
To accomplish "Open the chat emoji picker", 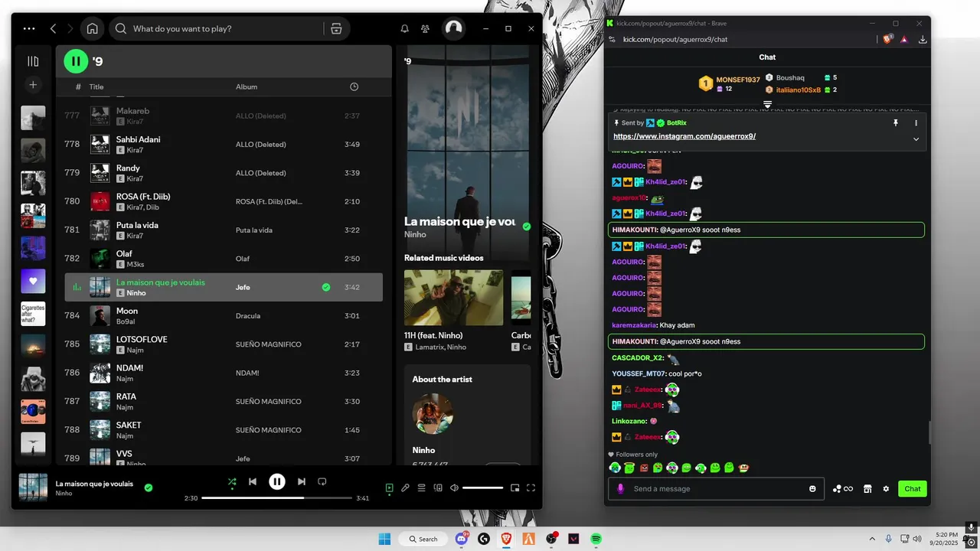I will pos(812,488).
